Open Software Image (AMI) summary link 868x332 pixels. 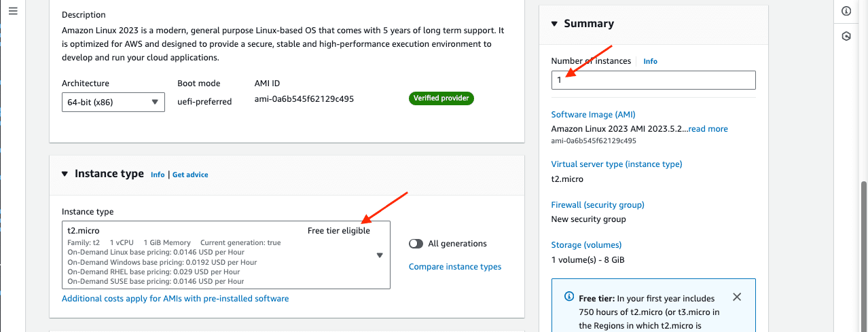click(593, 115)
